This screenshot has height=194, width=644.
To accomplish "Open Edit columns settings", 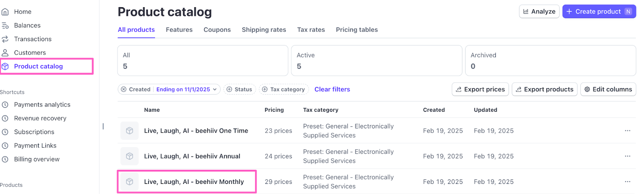I will [x=608, y=90].
